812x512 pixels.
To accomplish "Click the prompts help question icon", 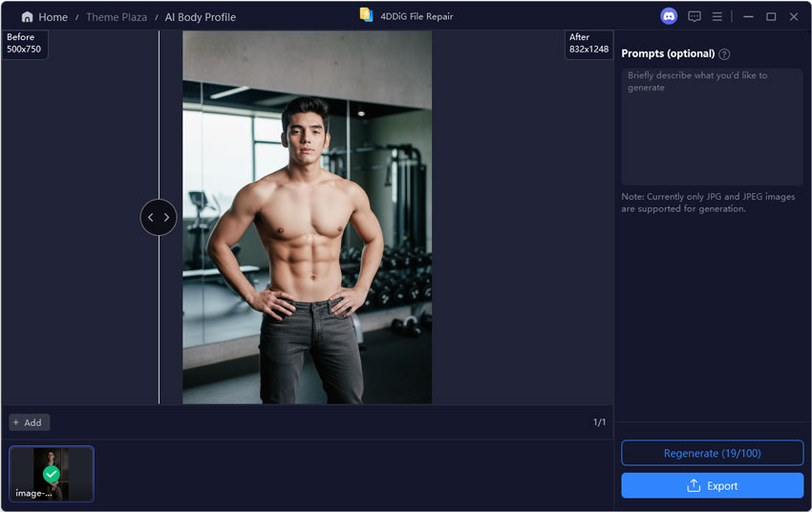I will [x=724, y=53].
